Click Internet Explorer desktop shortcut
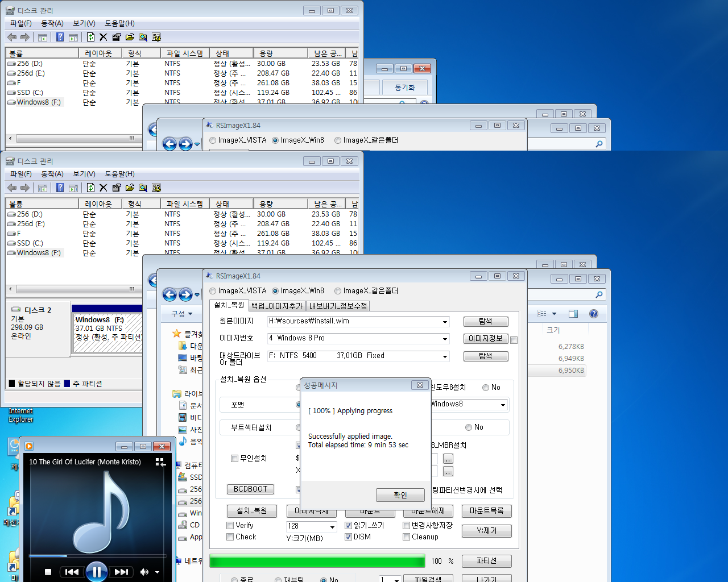 21,415
